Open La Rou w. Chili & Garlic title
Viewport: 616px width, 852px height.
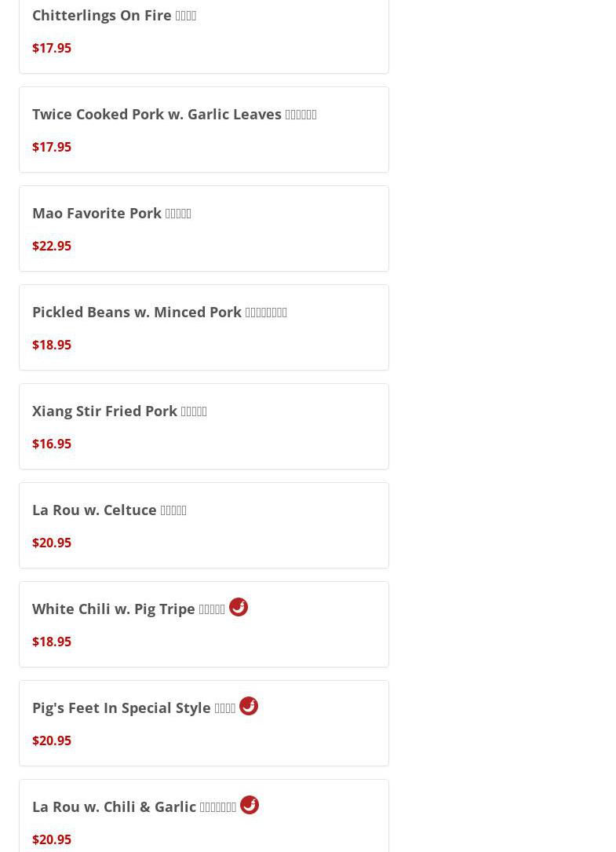coord(134,807)
